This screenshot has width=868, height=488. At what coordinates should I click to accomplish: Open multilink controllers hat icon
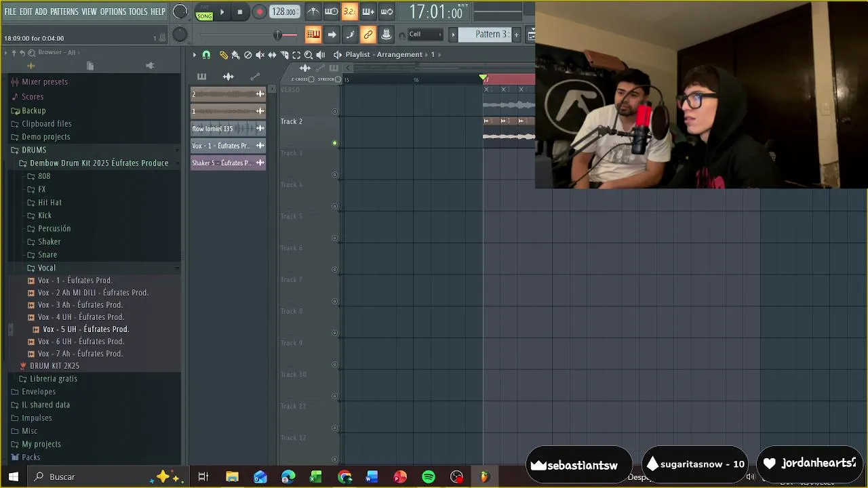[386, 35]
